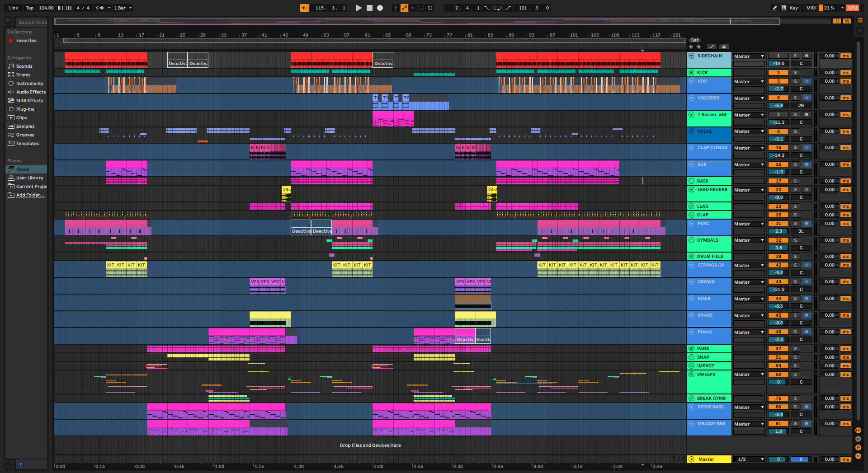Image resolution: width=868 pixels, height=473 pixels.
Task: Toggle the Punch-Out switch
Action: [x=508, y=8]
